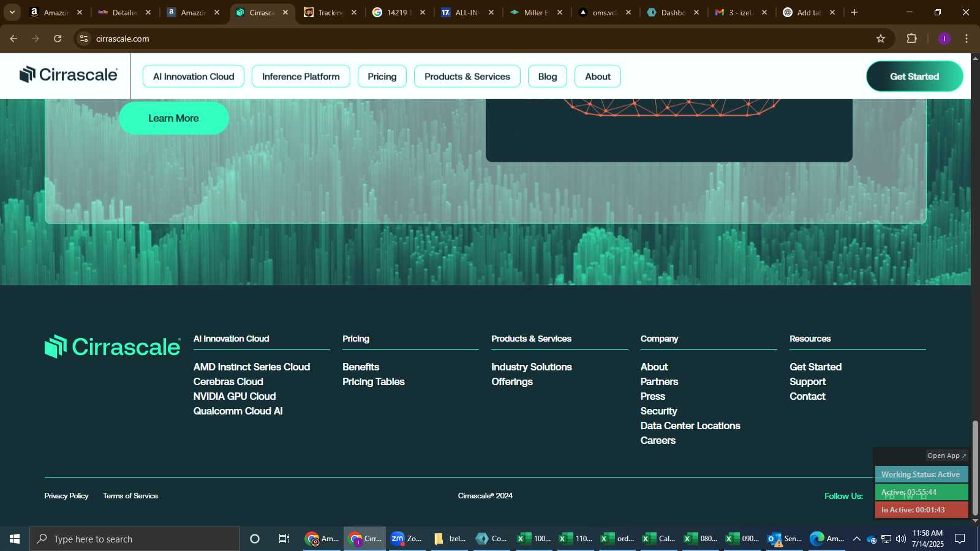Screen dimensions: 980x551
Task: Open the Edge browser on taskbar
Action: pyautogui.click(x=827, y=539)
